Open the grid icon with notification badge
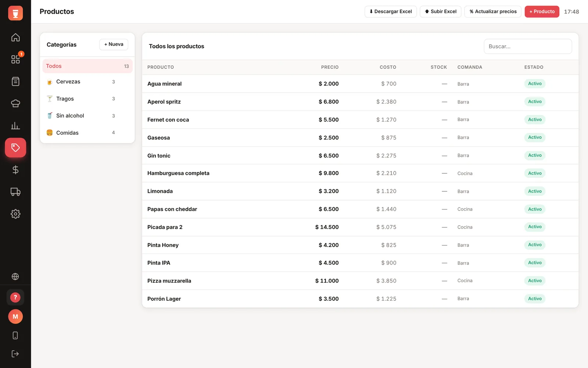Screen dimensions: 588x368 pyautogui.click(x=15, y=59)
